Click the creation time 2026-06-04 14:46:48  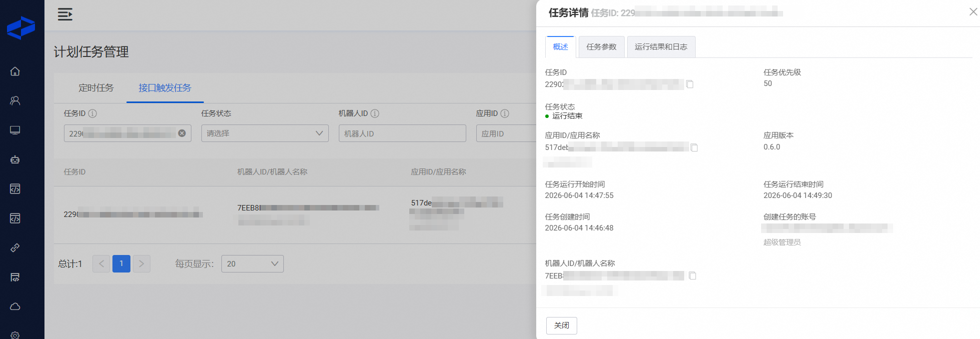[579, 228]
